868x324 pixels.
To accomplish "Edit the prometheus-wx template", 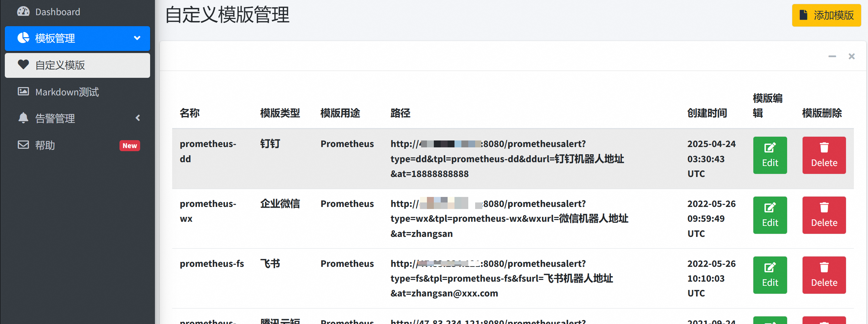I will point(770,215).
